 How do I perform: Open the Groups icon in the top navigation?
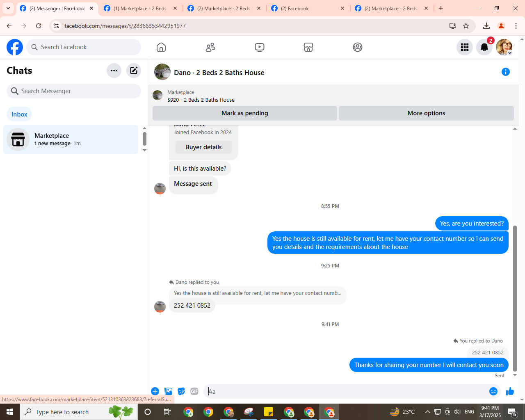(x=358, y=47)
